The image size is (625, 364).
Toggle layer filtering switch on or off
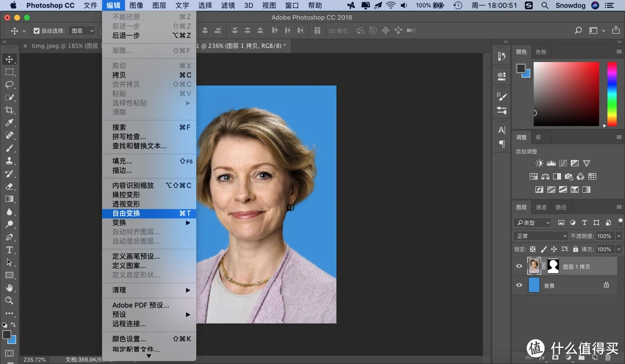click(x=620, y=222)
